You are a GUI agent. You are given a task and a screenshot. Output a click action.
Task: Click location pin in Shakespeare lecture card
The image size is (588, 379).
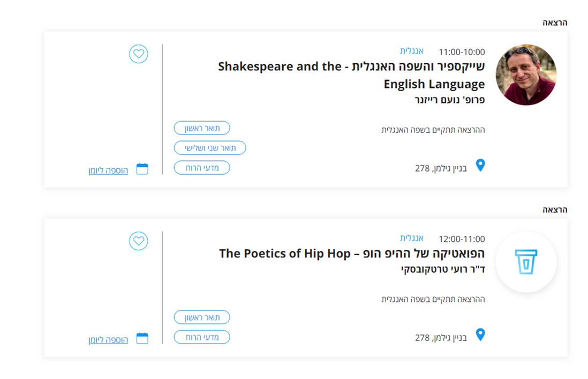click(480, 165)
